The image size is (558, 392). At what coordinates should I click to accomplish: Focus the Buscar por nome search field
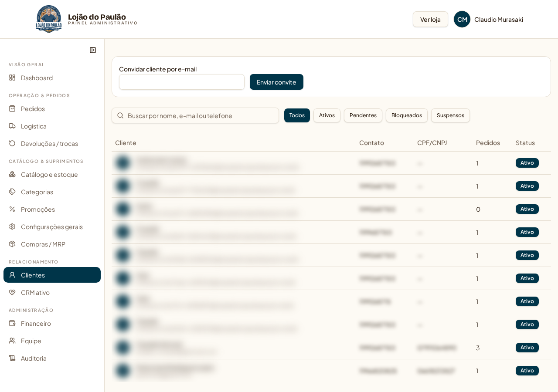pyautogui.click(x=195, y=115)
